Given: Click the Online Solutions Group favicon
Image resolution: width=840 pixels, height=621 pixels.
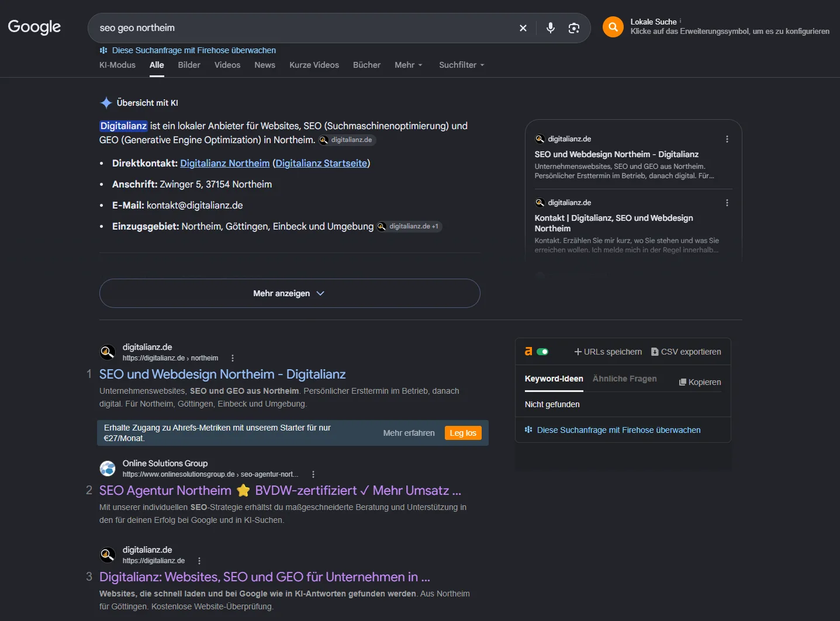Looking at the screenshot, I should click(x=108, y=469).
